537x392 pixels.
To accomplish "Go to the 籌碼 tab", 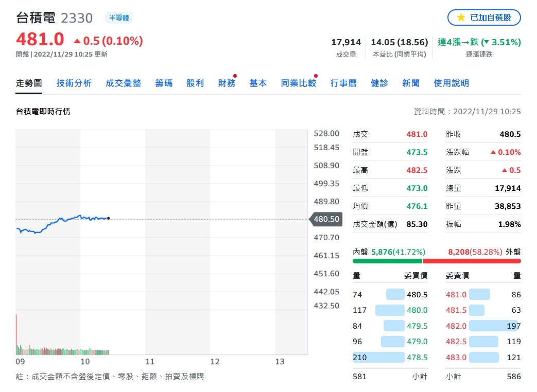I will coord(164,83).
